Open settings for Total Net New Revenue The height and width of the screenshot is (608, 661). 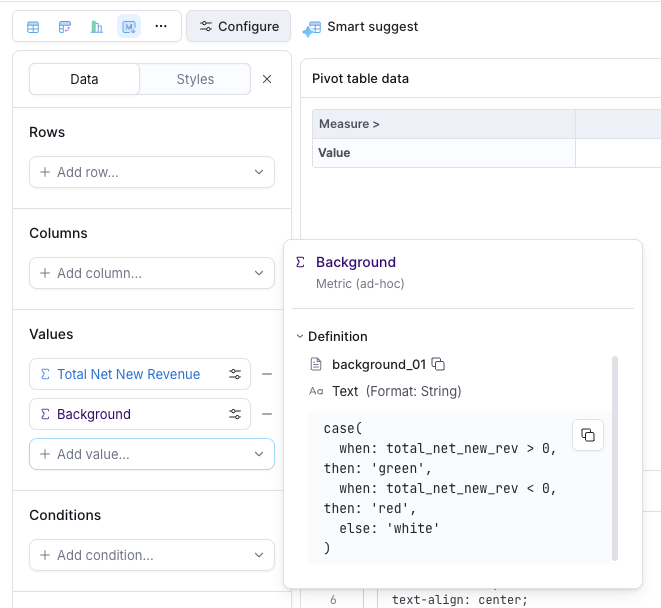point(235,374)
